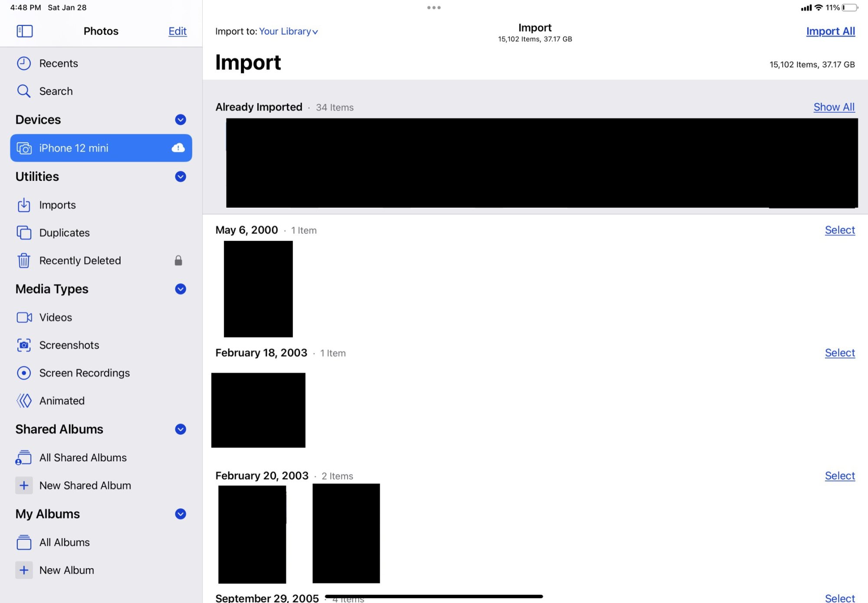Click the New Shared Album plus icon

pyautogui.click(x=24, y=485)
